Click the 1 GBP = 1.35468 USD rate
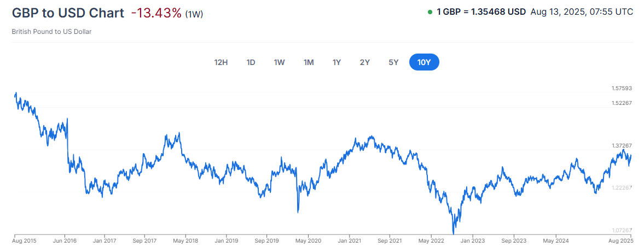 click(x=481, y=11)
